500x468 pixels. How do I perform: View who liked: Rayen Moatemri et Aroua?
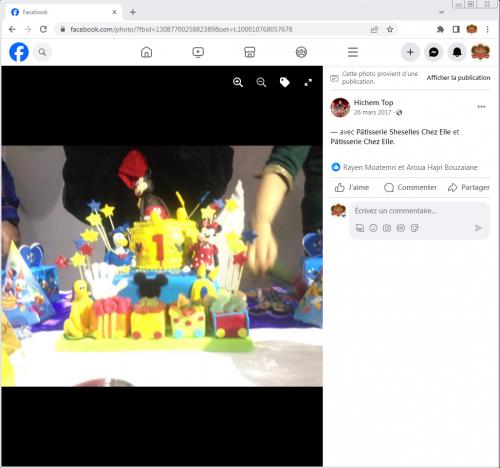(x=410, y=167)
